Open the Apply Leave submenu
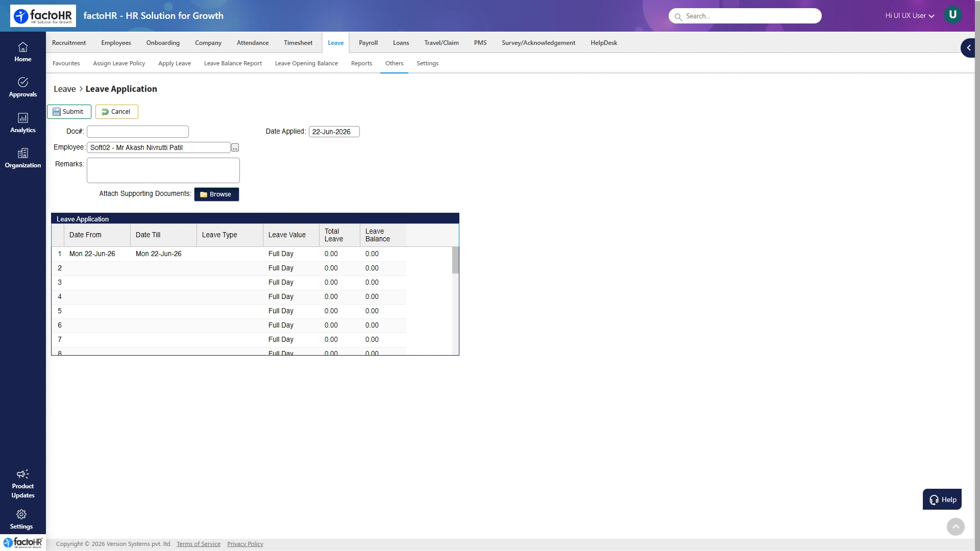Viewport: 980px width, 551px height. click(175, 63)
